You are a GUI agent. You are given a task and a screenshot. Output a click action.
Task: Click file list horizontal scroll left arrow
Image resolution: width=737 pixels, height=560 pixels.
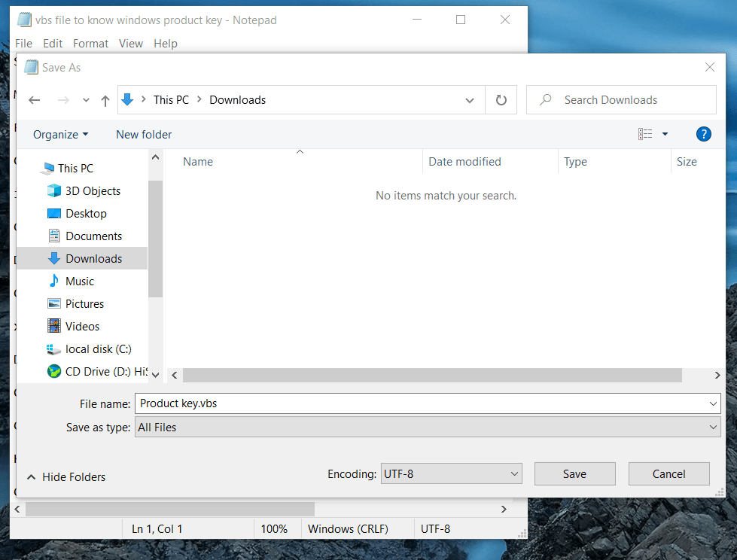pyautogui.click(x=175, y=375)
